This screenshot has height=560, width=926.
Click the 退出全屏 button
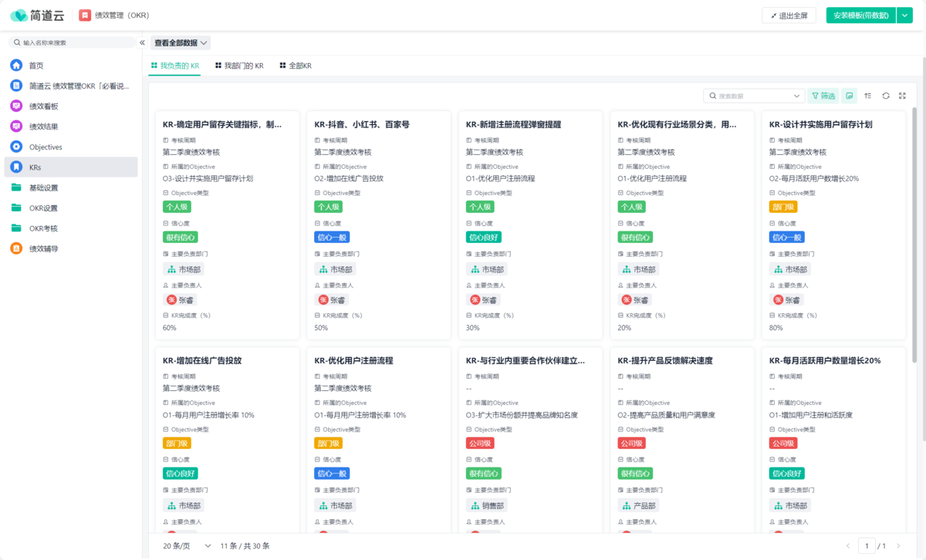click(x=789, y=15)
